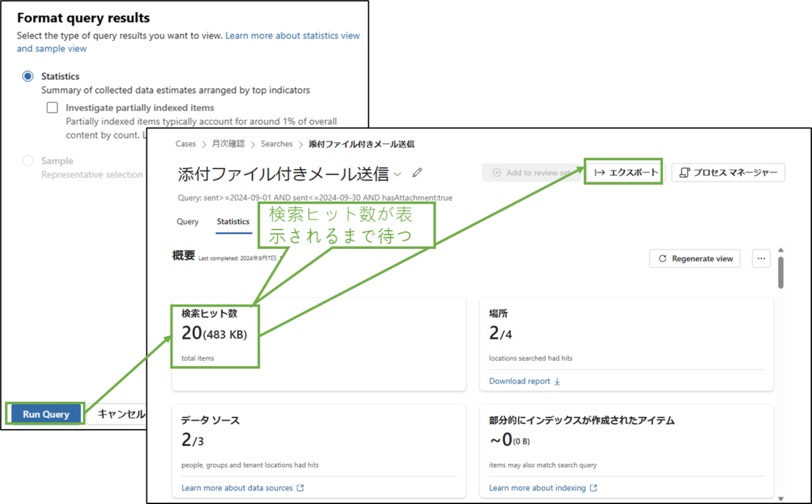This screenshot has width=812, height=504.
Task: Click the Regenerate view button
Action: pos(695,258)
